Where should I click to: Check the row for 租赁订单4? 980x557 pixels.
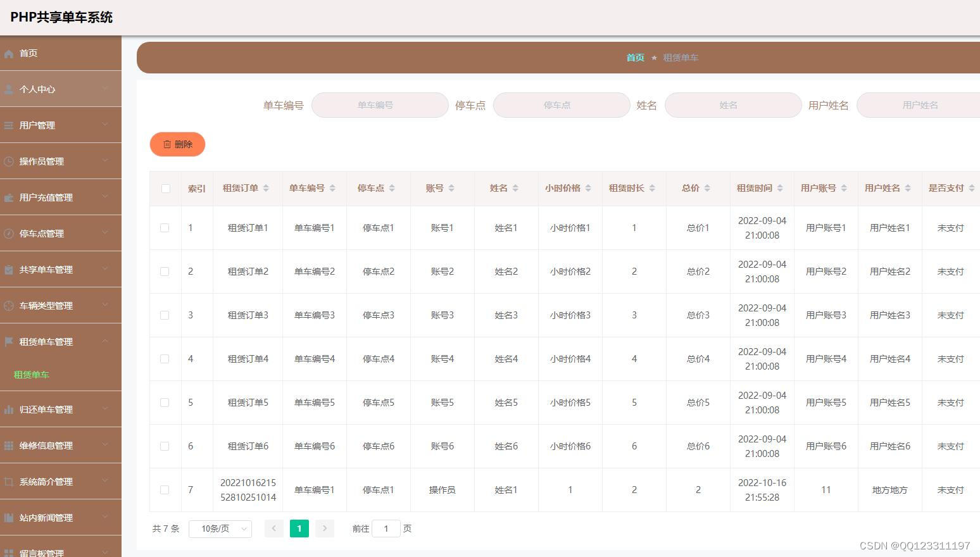pos(165,359)
